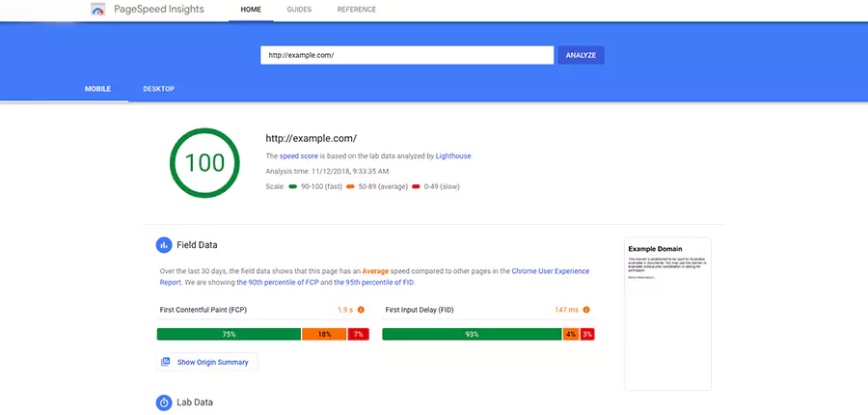Click the PageSpeed Insights logo icon
Viewport: 868px width, 415px height.
click(x=98, y=10)
